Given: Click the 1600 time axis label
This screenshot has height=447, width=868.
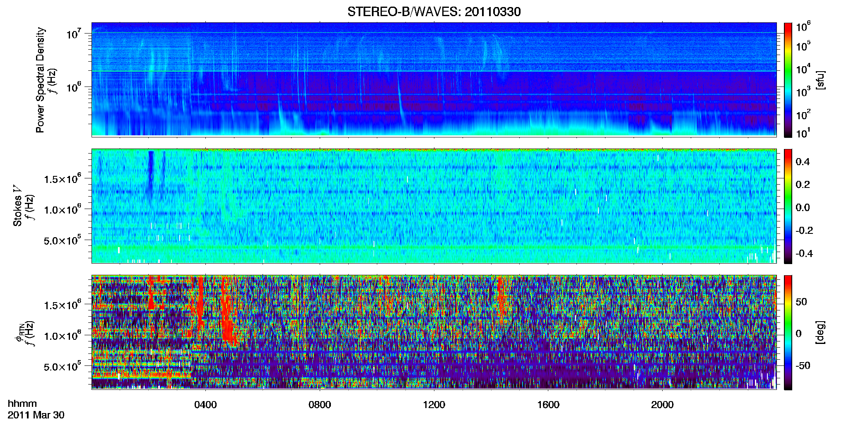Looking at the screenshot, I should click(x=548, y=405).
